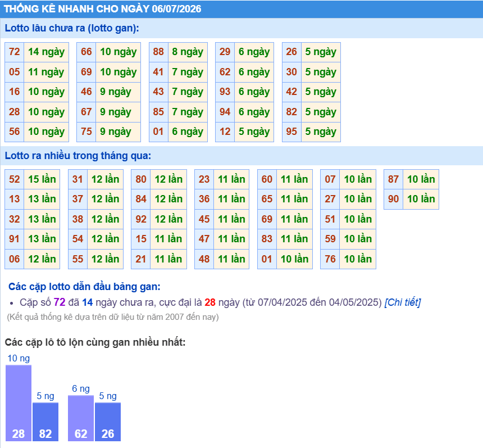This screenshot has width=483, height=448.
Task: Click the purple 72 in the gan summary
Action: (x=60, y=302)
